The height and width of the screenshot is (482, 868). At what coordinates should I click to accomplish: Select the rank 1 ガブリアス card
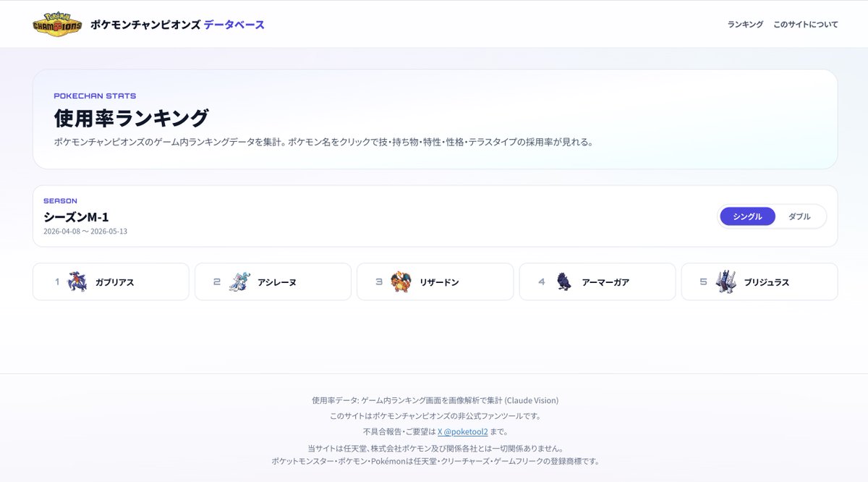pos(110,282)
